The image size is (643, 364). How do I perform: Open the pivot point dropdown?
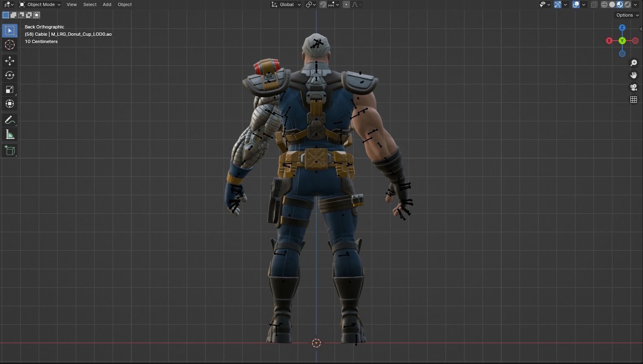pyautogui.click(x=311, y=4)
